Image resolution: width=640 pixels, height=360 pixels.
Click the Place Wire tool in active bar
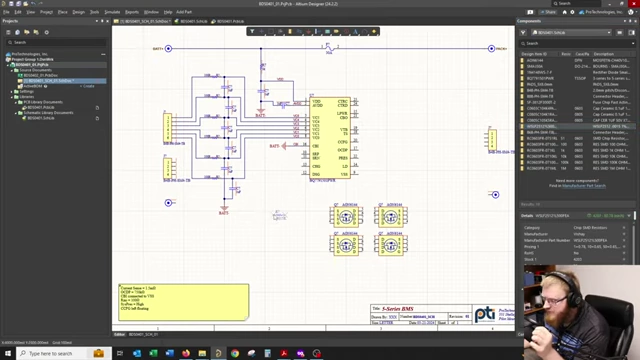tap(299, 31)
